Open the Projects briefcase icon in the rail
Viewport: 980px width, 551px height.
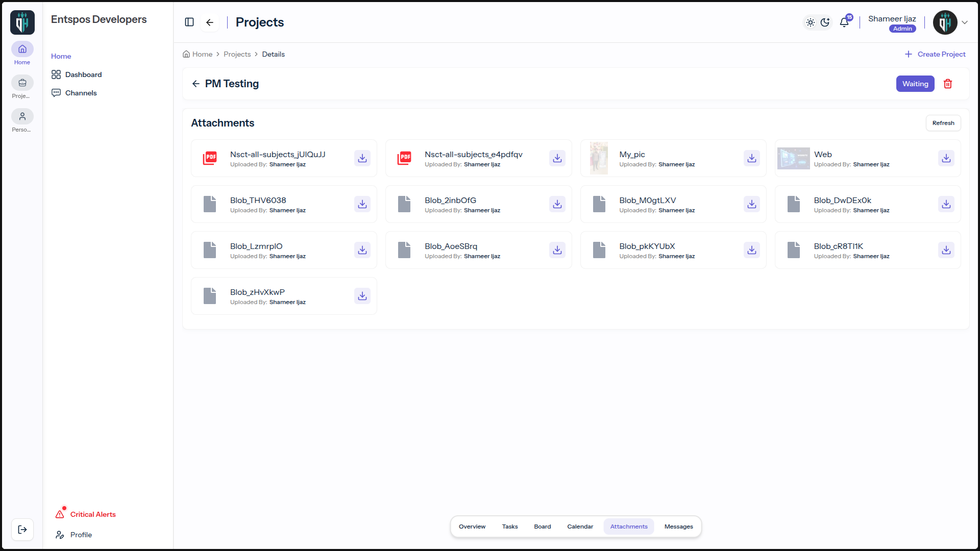point(22,83)
